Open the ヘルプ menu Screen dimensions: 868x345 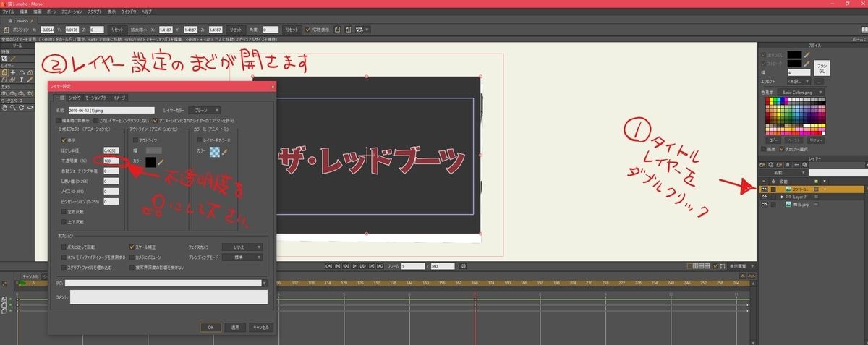(x=147, y=12)
